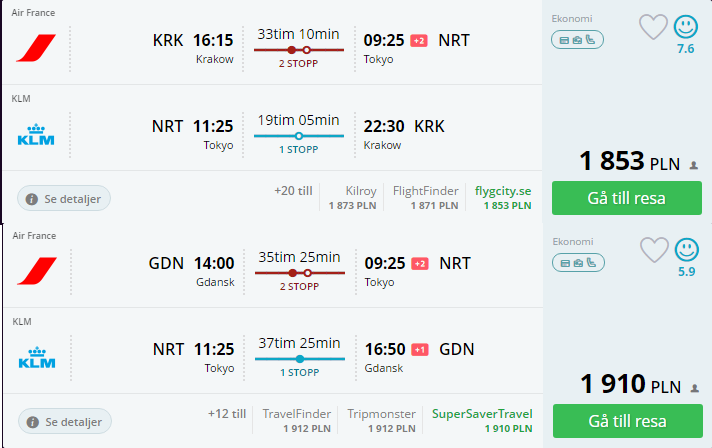Click the 5.9 rating smiley face

tap(686, 250)
